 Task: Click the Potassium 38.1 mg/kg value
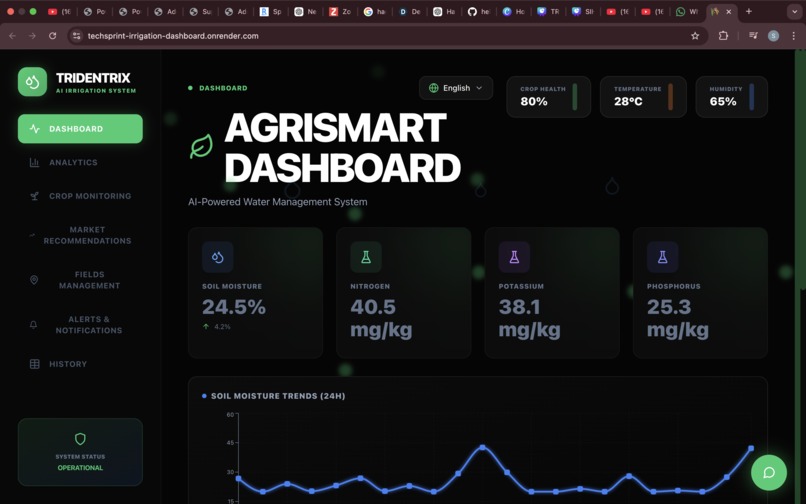pos(529,318)
